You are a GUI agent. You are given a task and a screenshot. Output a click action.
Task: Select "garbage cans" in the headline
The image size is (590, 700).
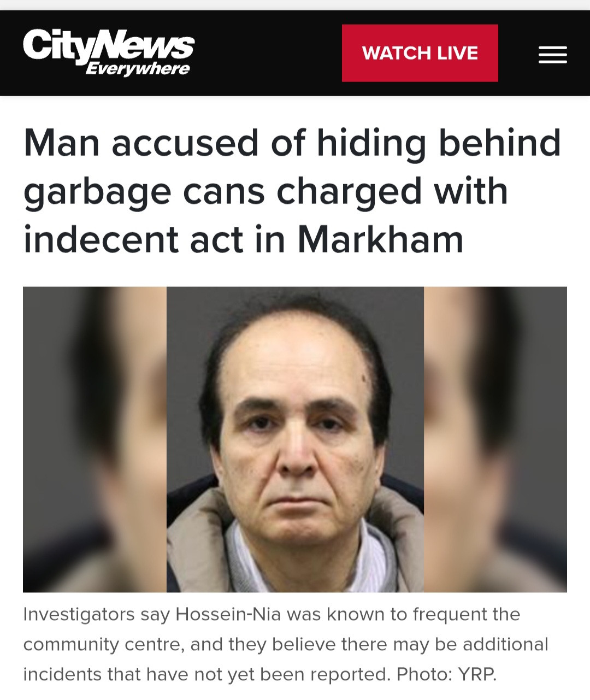pyautogui.click(x=144, y=192)
